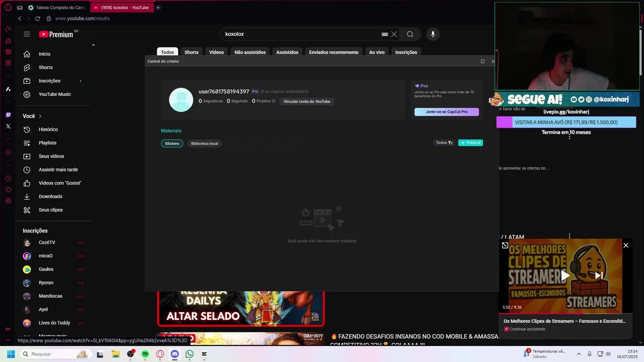Open the GX Control speedometer icon
This screenshot has width=644, height=362.
click(8, 30)
